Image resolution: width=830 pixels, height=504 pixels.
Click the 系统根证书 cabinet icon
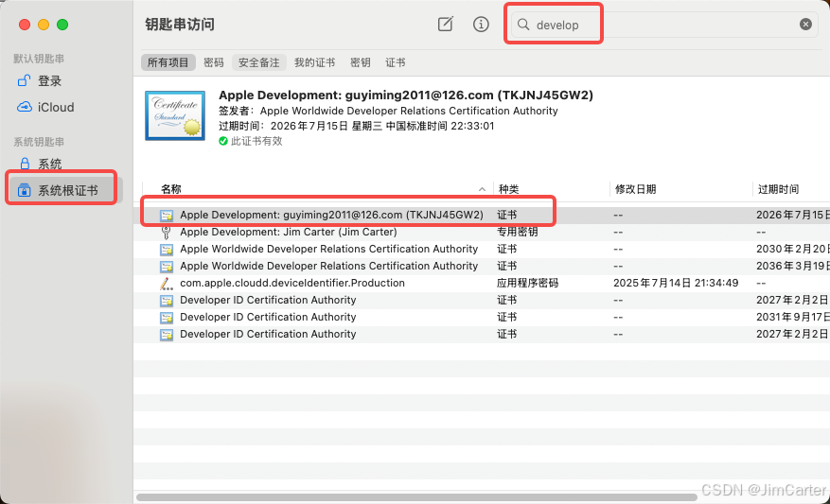point(25,190)
